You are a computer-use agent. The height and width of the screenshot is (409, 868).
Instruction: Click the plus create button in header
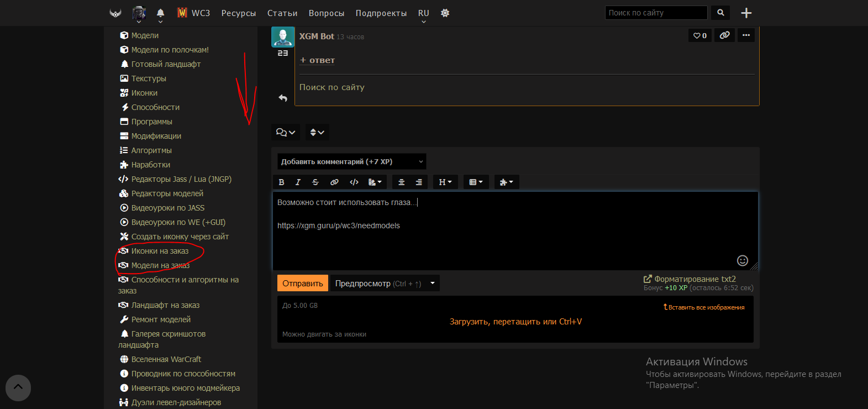coord(746,13)
